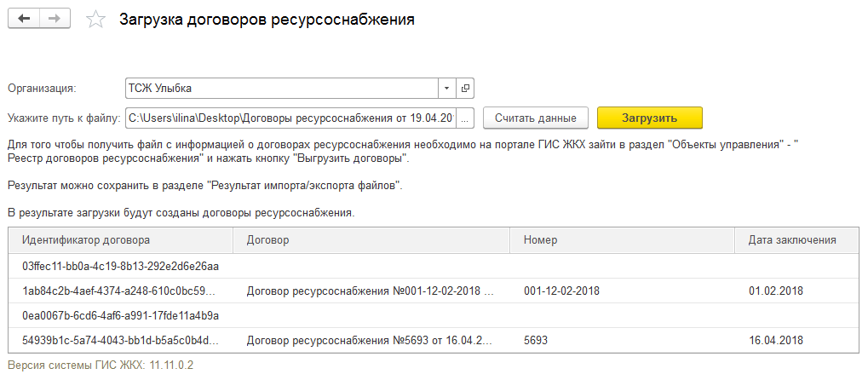Click the Считать данные button
Viewport: 868px width, 380px height.
tap(535, 118)
